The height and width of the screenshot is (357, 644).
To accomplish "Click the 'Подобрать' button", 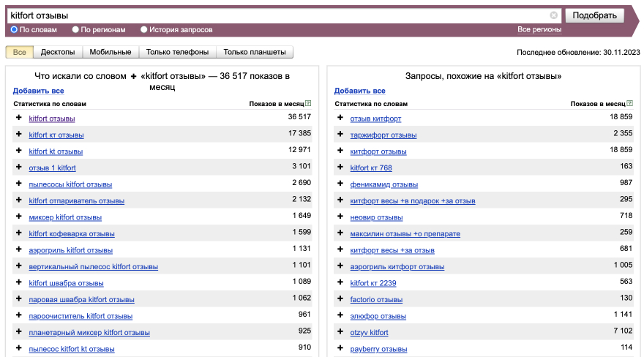I will tap(595, 15).
